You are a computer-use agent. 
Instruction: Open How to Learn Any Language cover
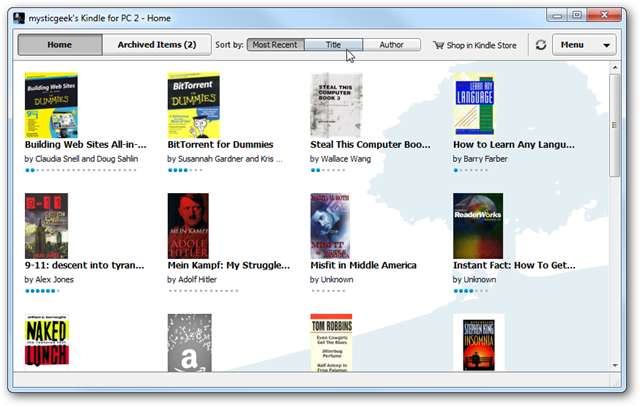pyautogui.click(x=474, y=104)
